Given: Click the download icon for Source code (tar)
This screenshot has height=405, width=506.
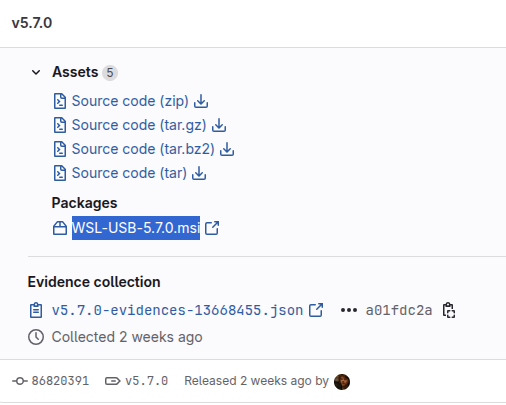Looking at the screenshot, I should click(199, 173).
